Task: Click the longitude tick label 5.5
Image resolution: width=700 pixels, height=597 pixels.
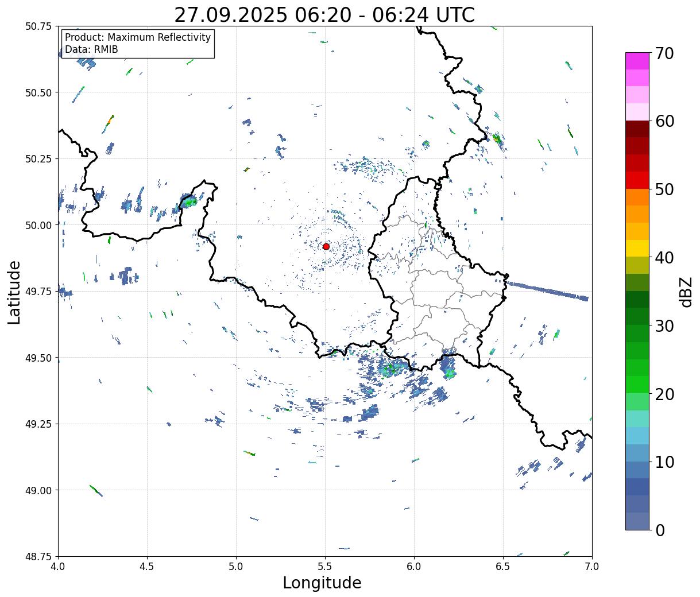Action: click(325, 567)
